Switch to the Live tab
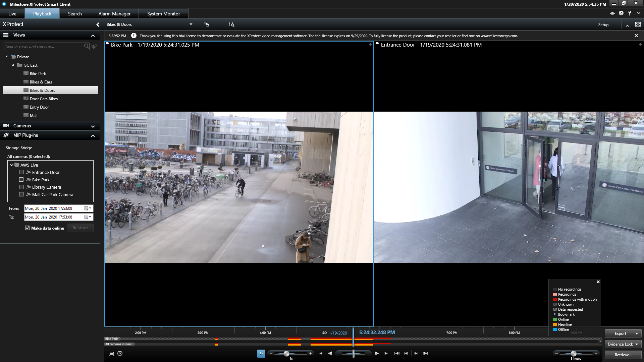 (12, 14)
